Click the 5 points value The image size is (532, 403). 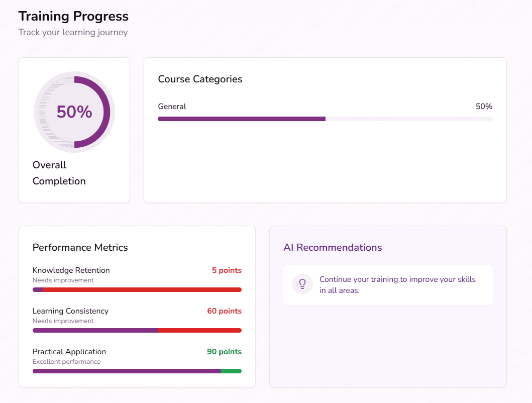(227, 270)
